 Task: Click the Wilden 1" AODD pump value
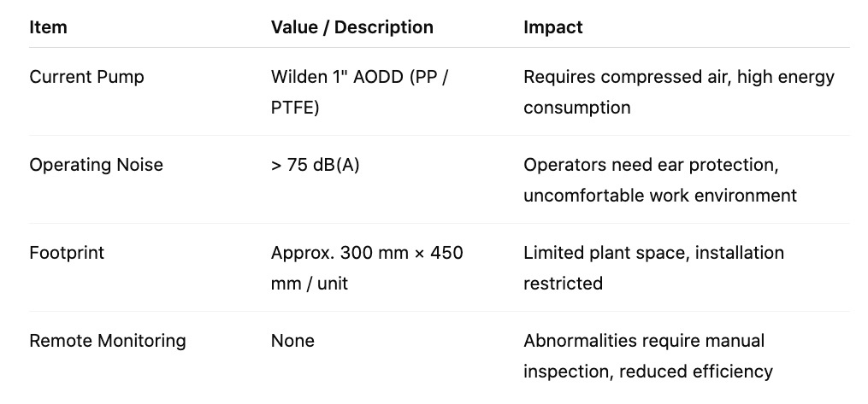point(359,77)
